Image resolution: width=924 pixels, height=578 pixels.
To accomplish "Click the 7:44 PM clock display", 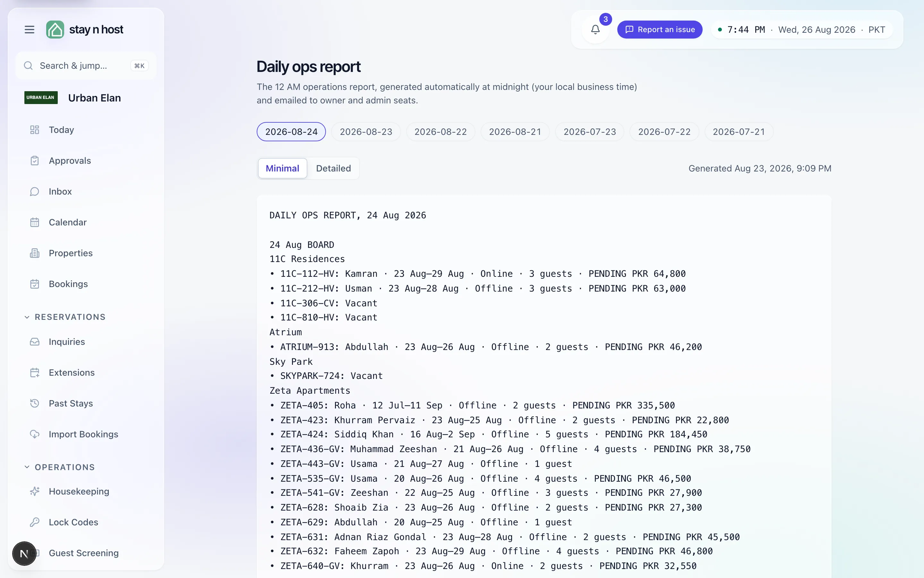I will pos(746,30).
